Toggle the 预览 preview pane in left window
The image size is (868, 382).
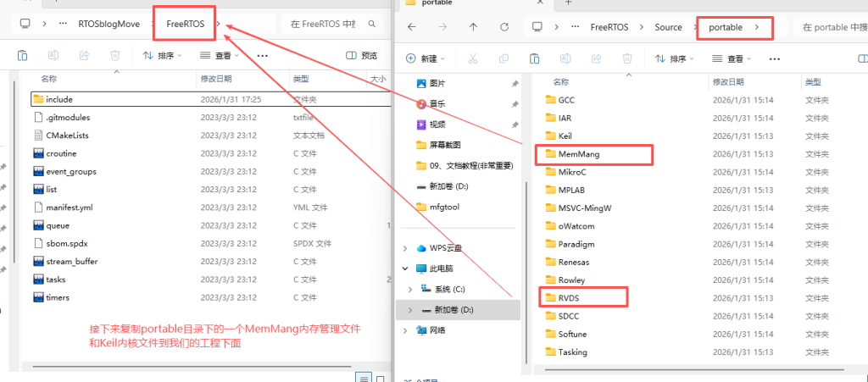(362, 56)
